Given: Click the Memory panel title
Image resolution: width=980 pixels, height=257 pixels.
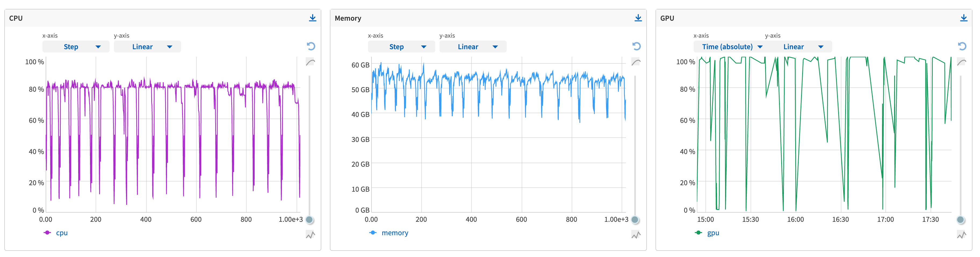Looking at the screenshot, I should [348, 18].
